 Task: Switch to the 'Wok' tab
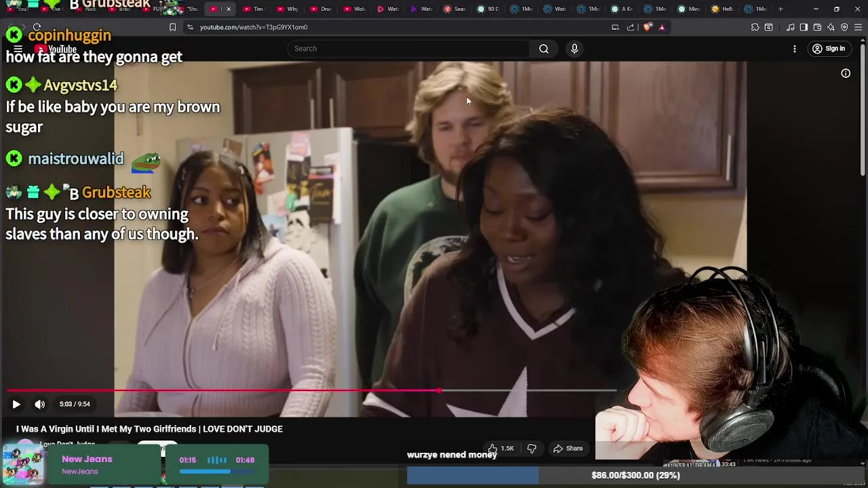point(355,9)
